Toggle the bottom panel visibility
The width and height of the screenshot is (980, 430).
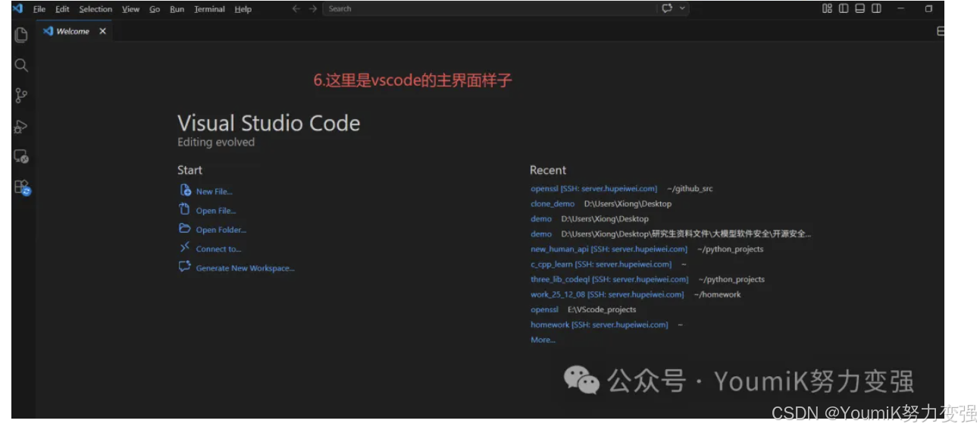[860, 8]
